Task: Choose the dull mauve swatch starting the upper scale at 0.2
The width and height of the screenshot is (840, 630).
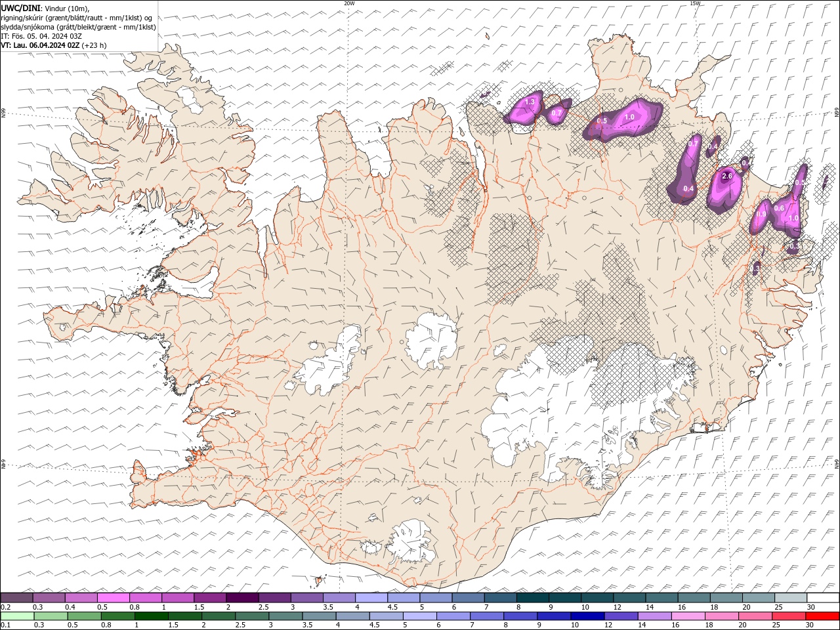Action: click(x=16, y=598)
